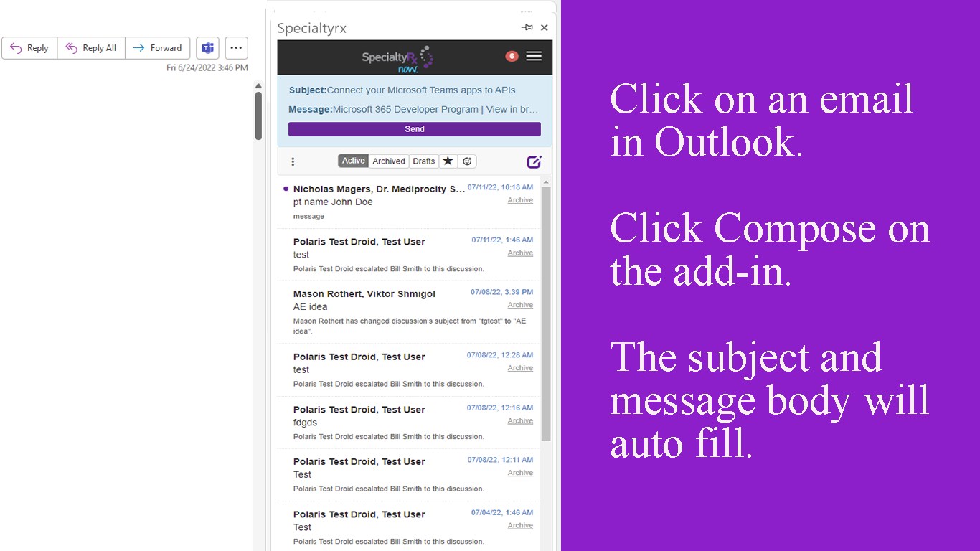Show starred discussions via star icon
The image size is (980, 551).
click(448, 161)
